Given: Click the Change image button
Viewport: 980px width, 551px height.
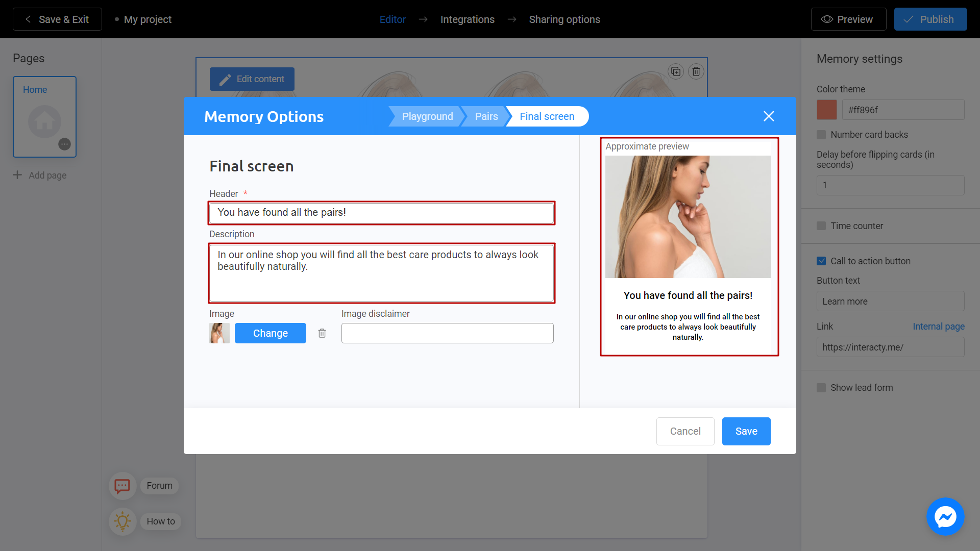Looking at the screenshot, I should pyautogui.click(x=270, y=332).
